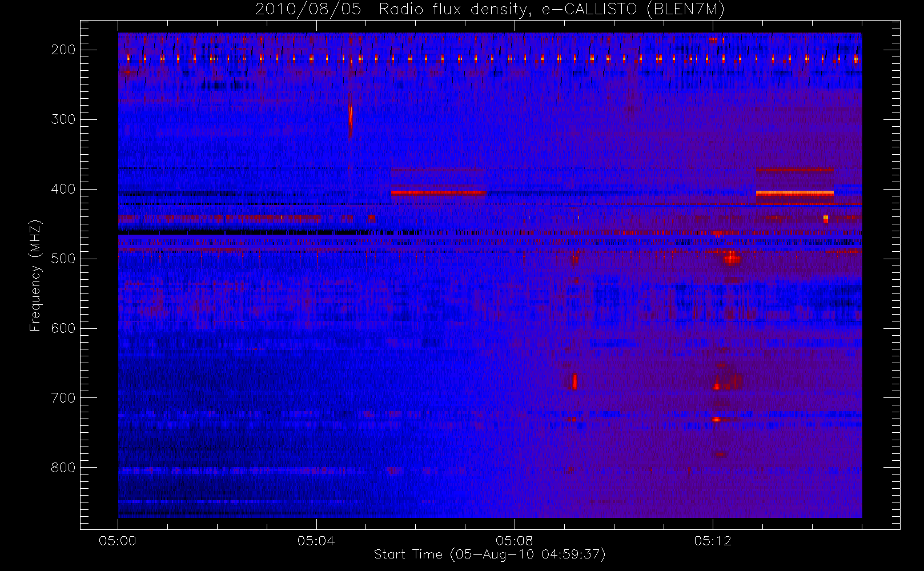Click the 05:08 time tick label
Image resolution: width=924 pixels, height=571 pixels.
coord(514,541)
